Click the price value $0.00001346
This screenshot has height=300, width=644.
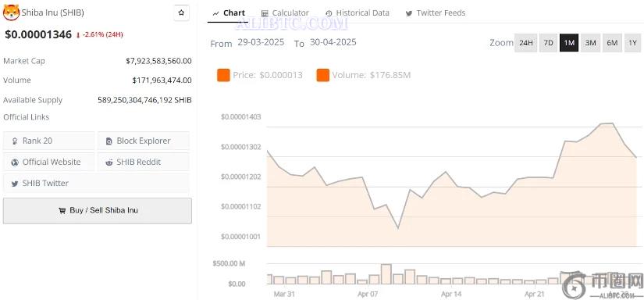[38, 34]
